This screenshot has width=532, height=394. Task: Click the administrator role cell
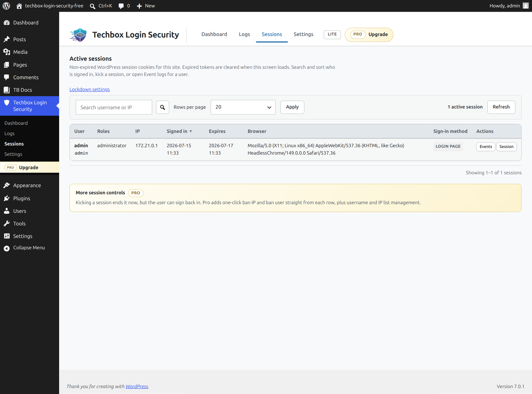click(x=112, y=146)
